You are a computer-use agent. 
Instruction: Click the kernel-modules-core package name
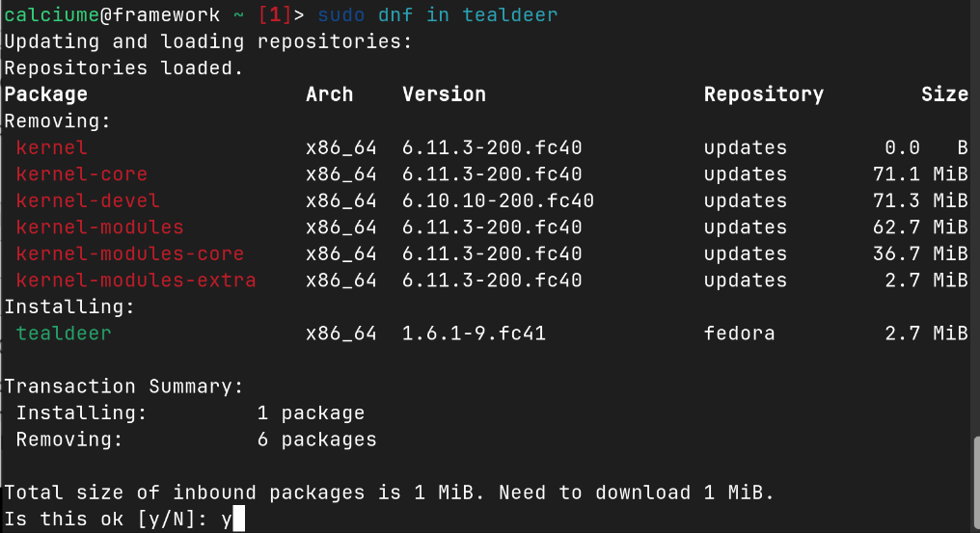[x=130, y=254]
